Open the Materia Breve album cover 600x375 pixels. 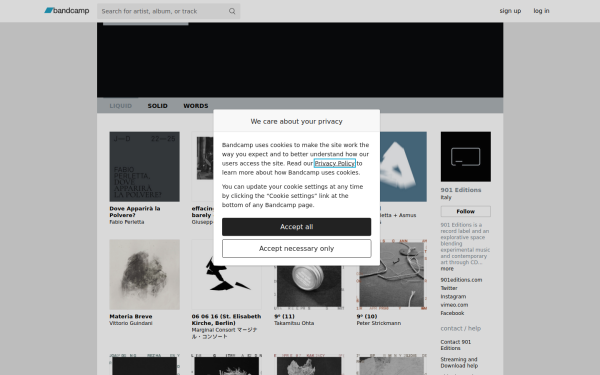144,274
